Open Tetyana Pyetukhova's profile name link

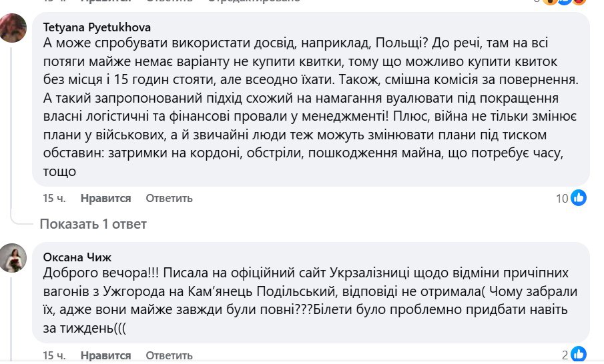(97, 27)
